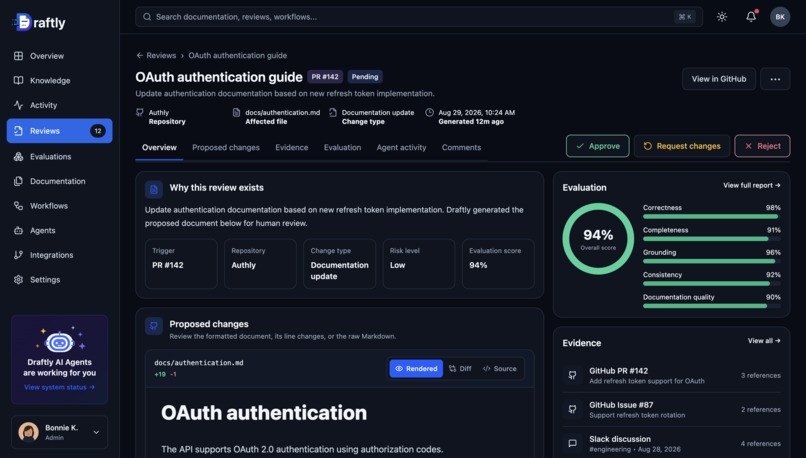Image resolution: width=806 pixels, height=458 pixels.
Task: Open Overview in the sidebar
Action: click(x=60, y=56)
